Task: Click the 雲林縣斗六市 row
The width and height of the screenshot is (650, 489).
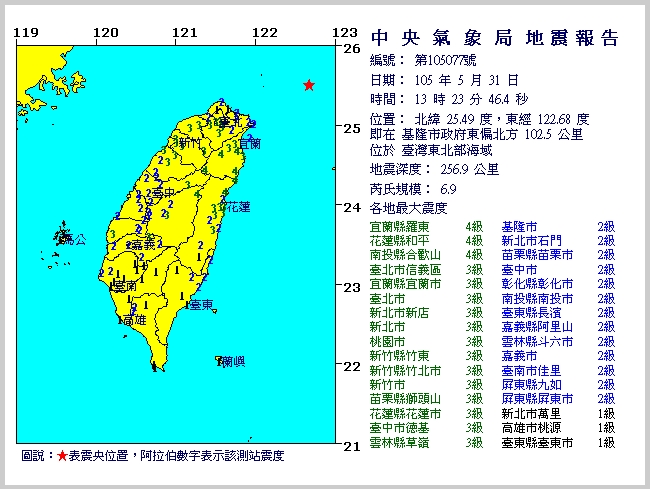Action: coord(558,342)
